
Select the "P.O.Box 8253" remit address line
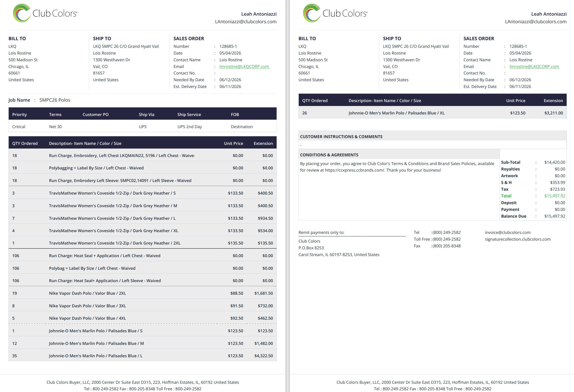(311, 248)
